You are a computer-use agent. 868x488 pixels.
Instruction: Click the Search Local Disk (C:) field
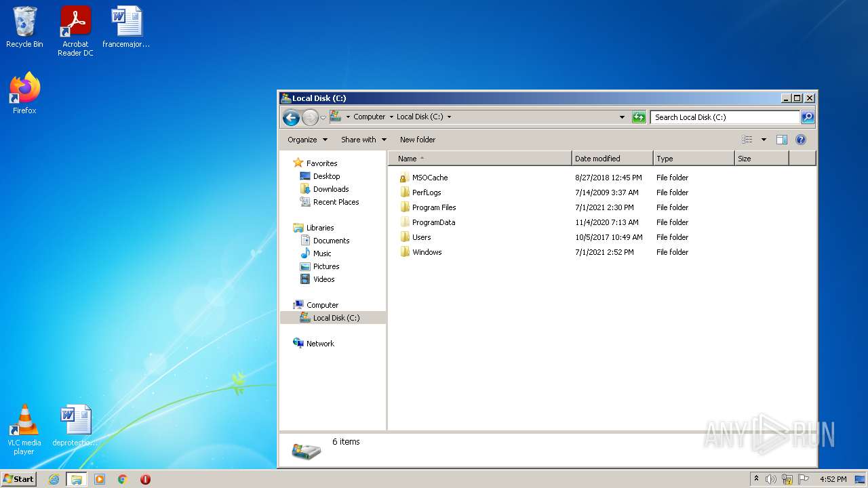tap(725, 117)
